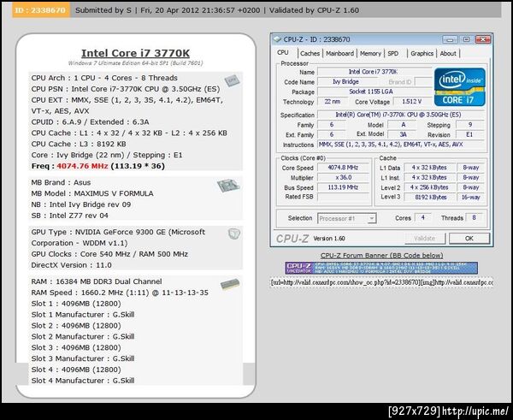Screen dimensions: 513x420
Task: Click the greyed Validate button
Action: point(425,239)
